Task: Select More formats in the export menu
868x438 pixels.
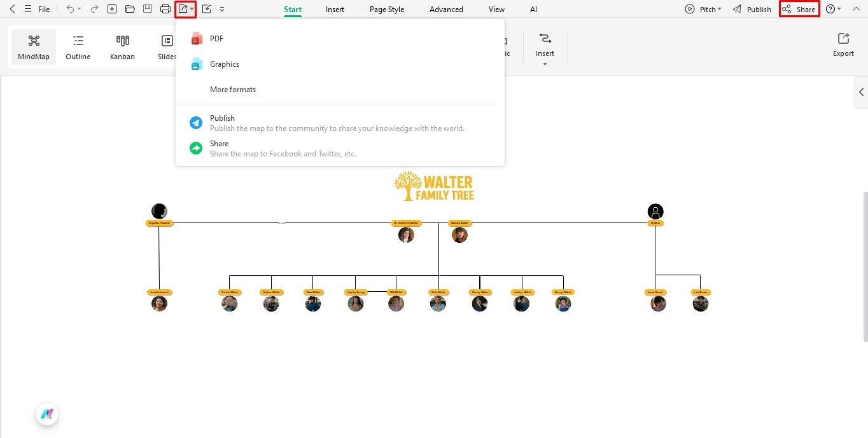Action: coord(233,89)
